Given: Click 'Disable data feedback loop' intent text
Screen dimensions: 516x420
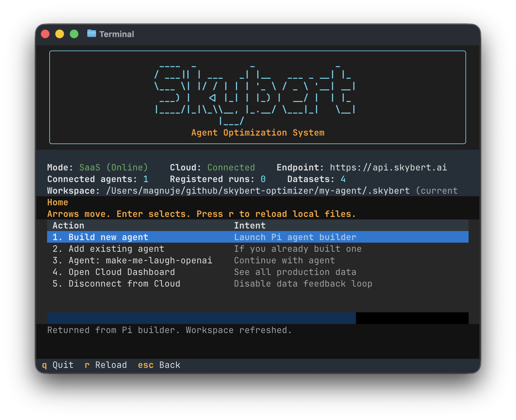Looking at the screenshot, I should 303,284.
